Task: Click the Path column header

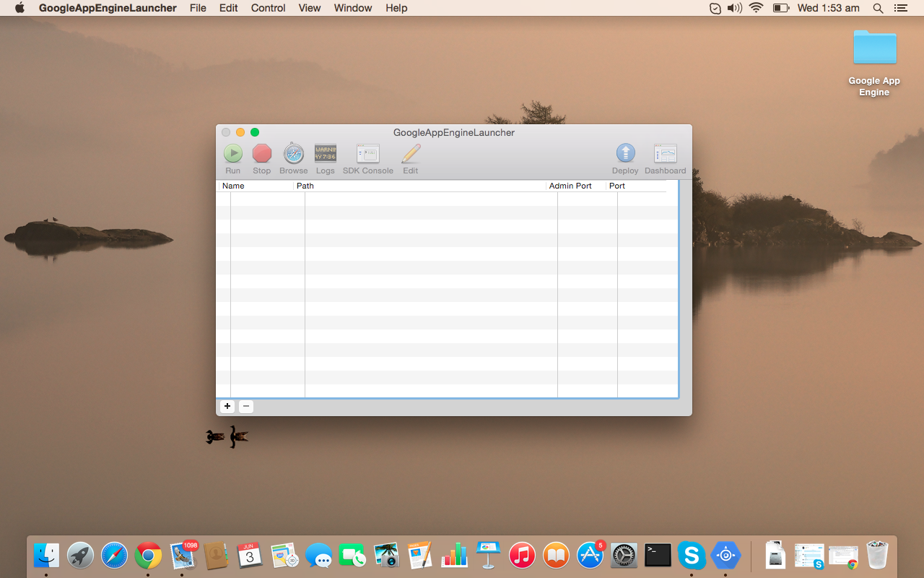Action: coord(419,186)
